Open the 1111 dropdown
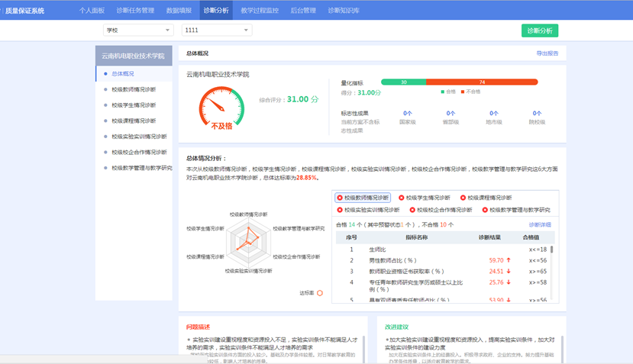This screenshot has height=364, width=633. [217, 30]
